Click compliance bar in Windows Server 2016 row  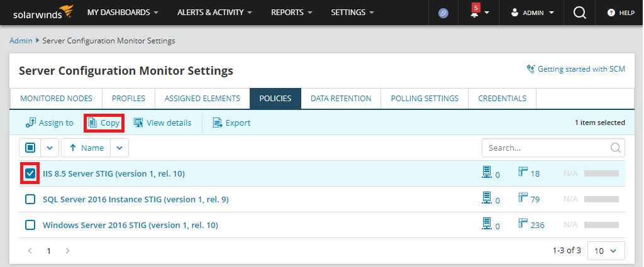click(x=601, y=225)
